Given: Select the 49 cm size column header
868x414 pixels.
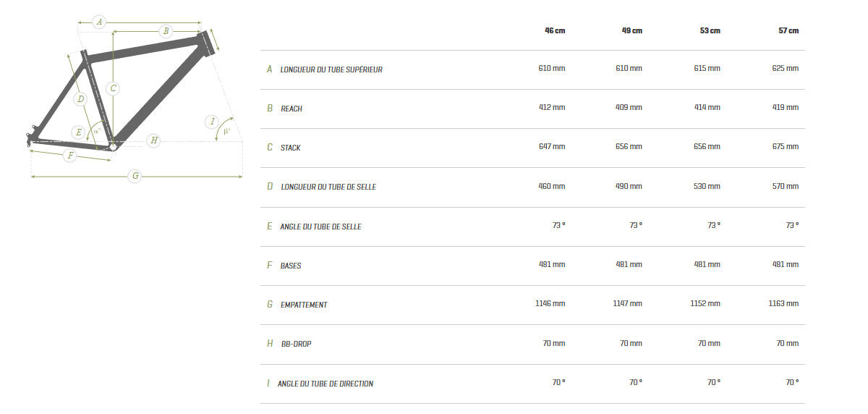Looking at the screenshot, I should click(x=632, y=30).
